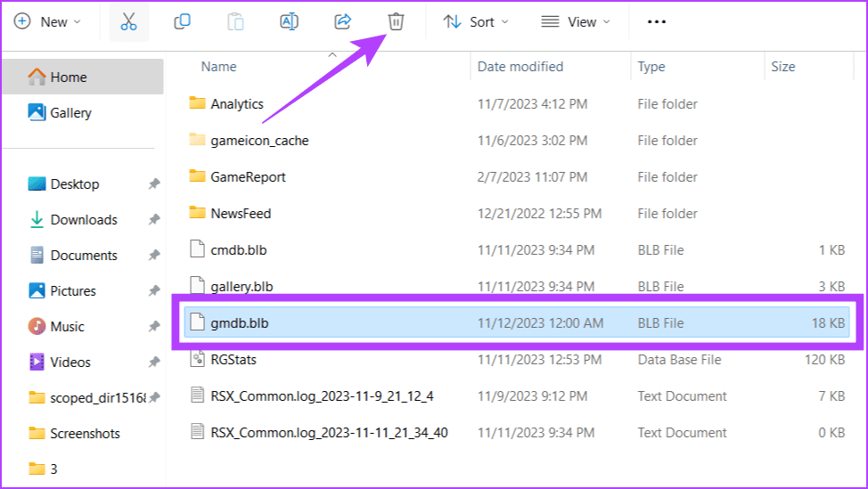The width and height of the screenshot is (868, 489).
Task: Click the 11/12/2023 12:00 AM date cell
Action: point(540,323)
